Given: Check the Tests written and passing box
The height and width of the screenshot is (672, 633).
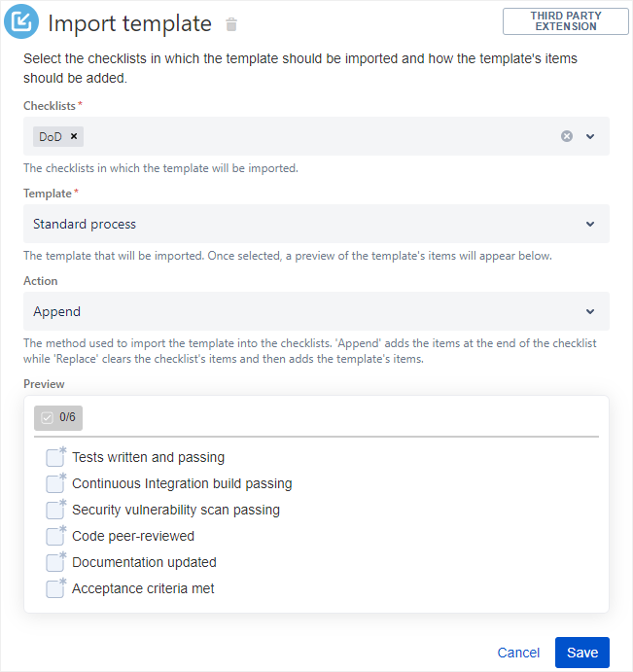Looking at the screenshot, I should click(54, 458).
